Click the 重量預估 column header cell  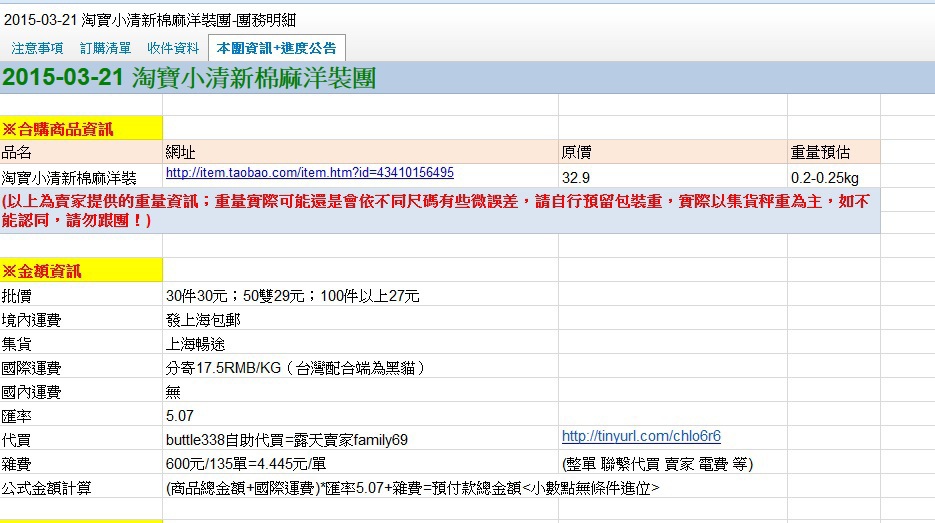tap(834, 152)
